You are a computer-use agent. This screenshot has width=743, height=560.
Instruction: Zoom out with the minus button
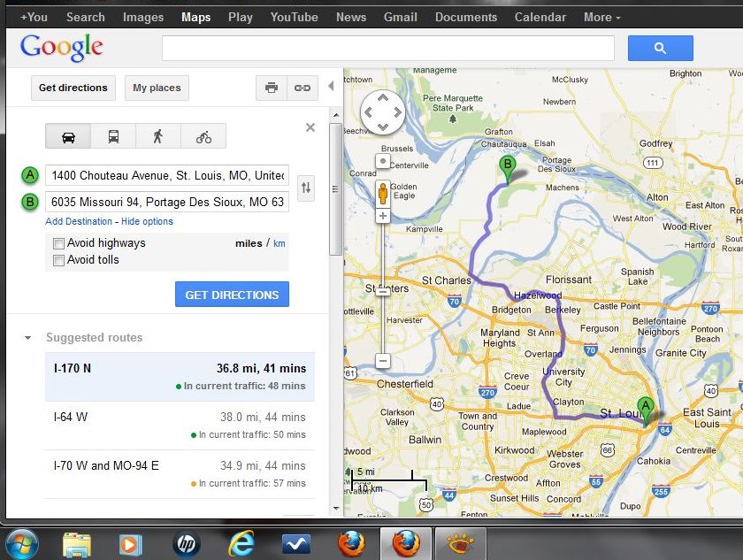[x=383, y=361]
